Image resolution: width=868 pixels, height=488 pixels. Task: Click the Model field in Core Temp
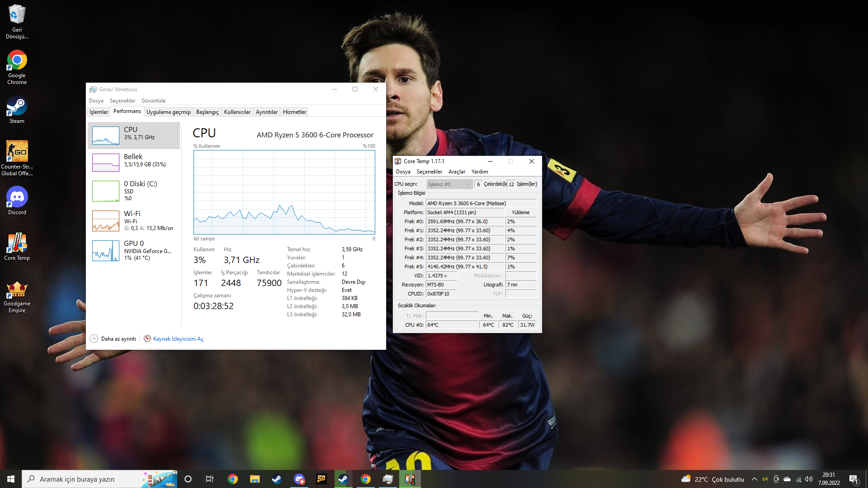[x=481, y=203]
